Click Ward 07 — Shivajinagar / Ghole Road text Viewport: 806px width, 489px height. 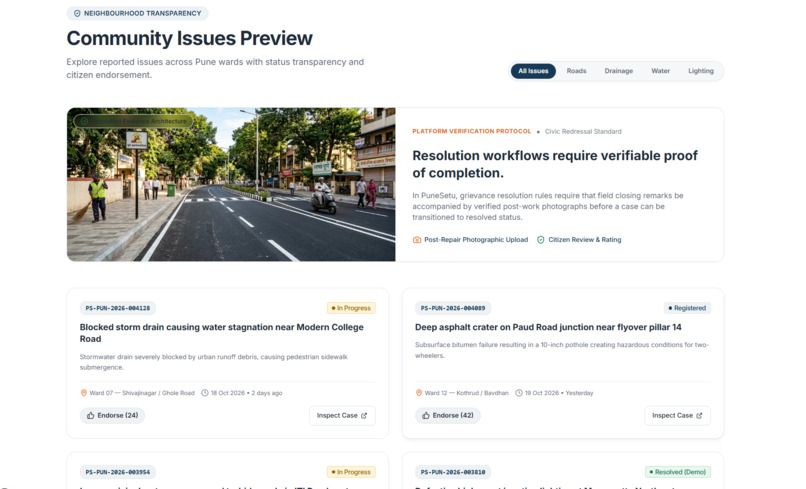point(142,393)
